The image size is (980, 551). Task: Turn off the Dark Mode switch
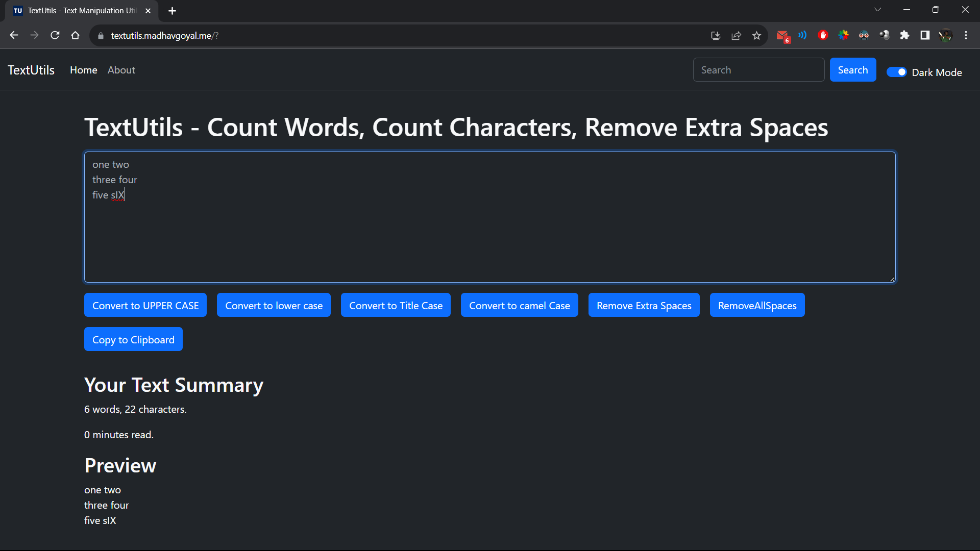pos(896,72)
